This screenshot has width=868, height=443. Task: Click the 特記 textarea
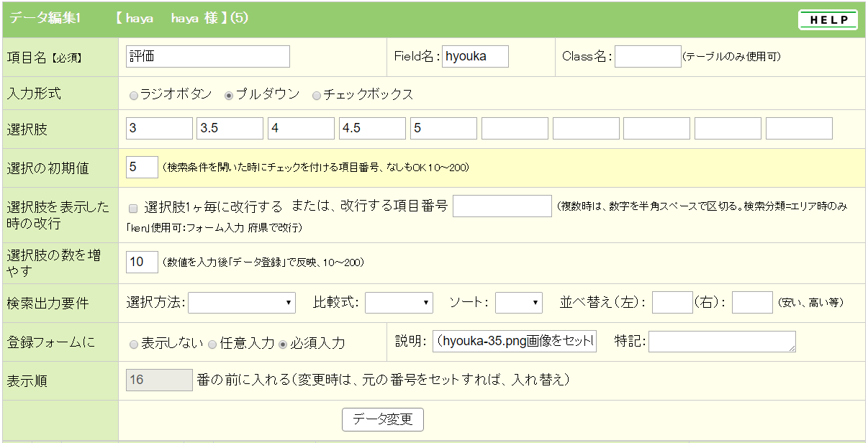tap(722, 342)
